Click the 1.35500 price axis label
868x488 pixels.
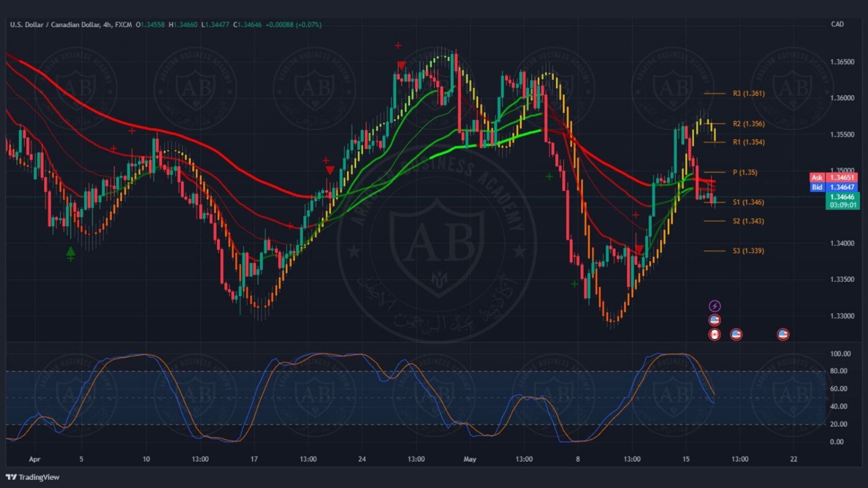[842, 135]
